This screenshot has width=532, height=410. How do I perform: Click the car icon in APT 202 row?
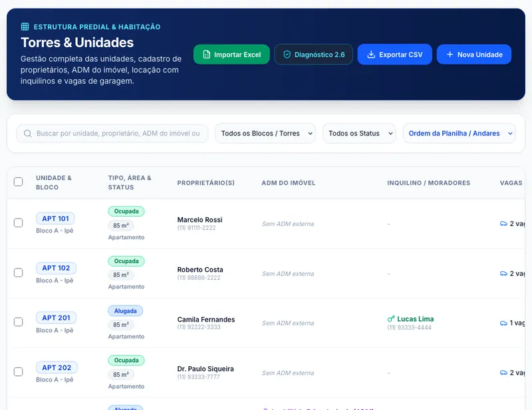click(x=503, y=373)
